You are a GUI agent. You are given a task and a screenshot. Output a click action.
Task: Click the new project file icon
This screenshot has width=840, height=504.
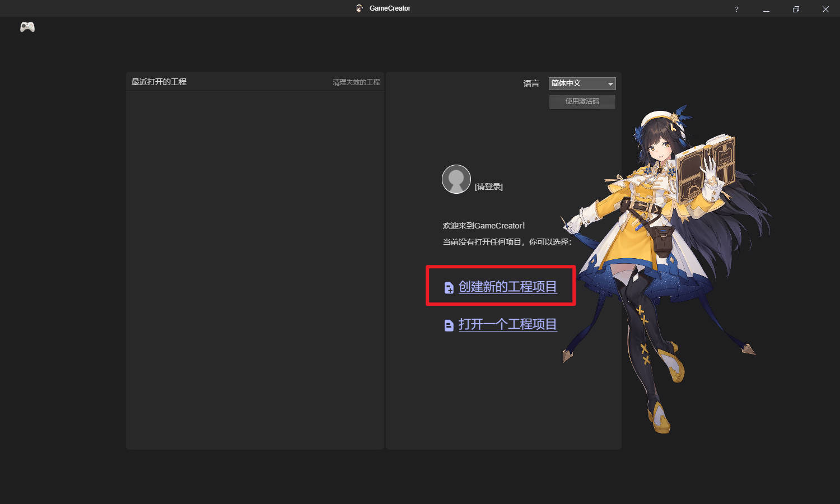point(449,288)
